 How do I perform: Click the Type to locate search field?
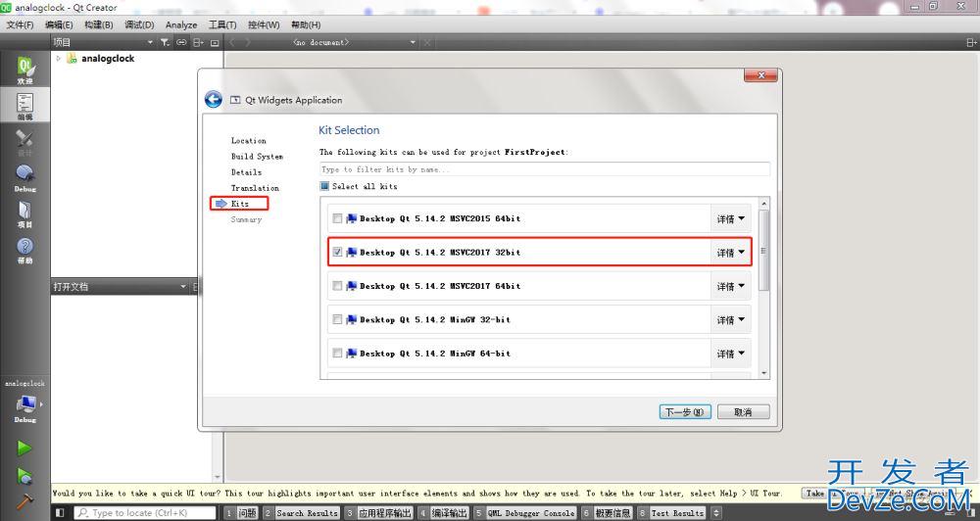point(145,513)
